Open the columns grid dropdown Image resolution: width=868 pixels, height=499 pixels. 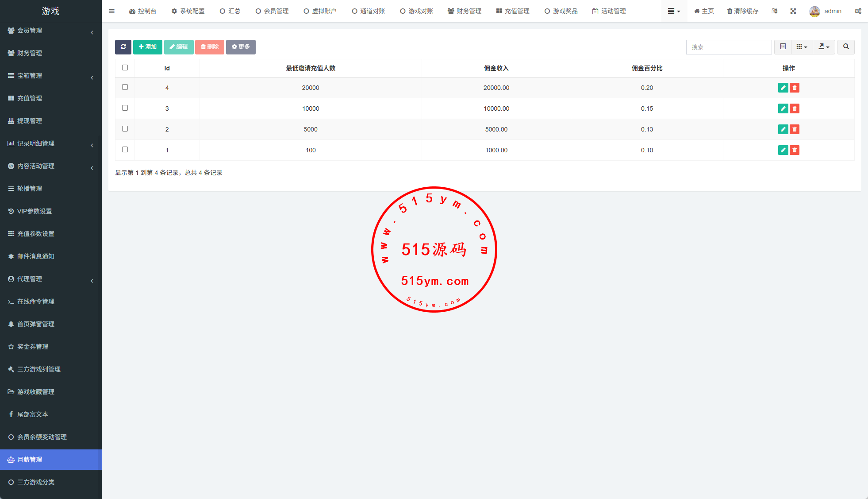point(802,47)
